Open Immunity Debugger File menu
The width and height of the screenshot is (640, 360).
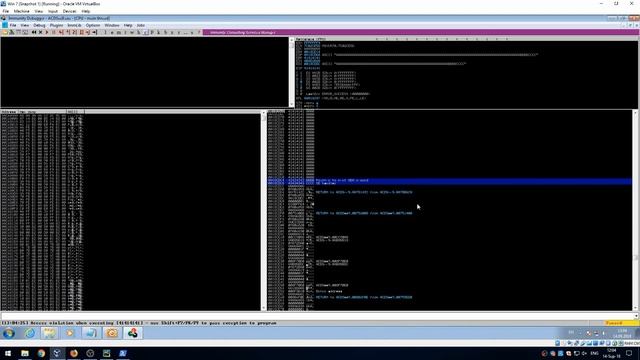[x=13, y=25]
